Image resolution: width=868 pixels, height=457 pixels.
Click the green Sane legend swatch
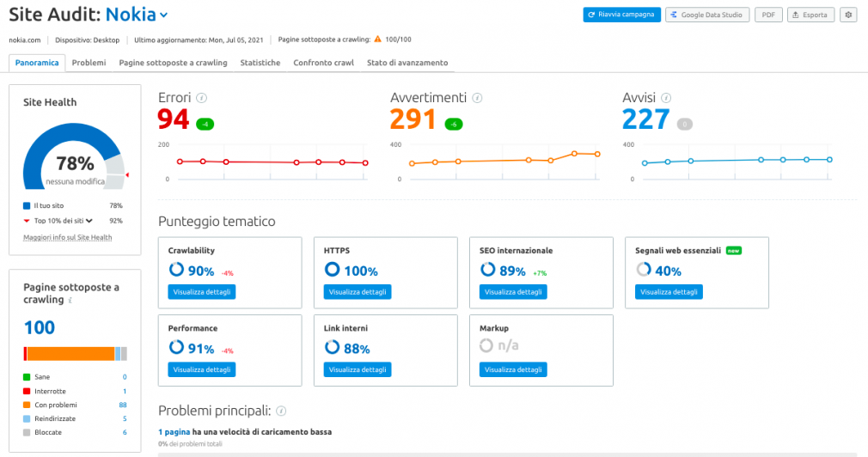coord(27,377)
